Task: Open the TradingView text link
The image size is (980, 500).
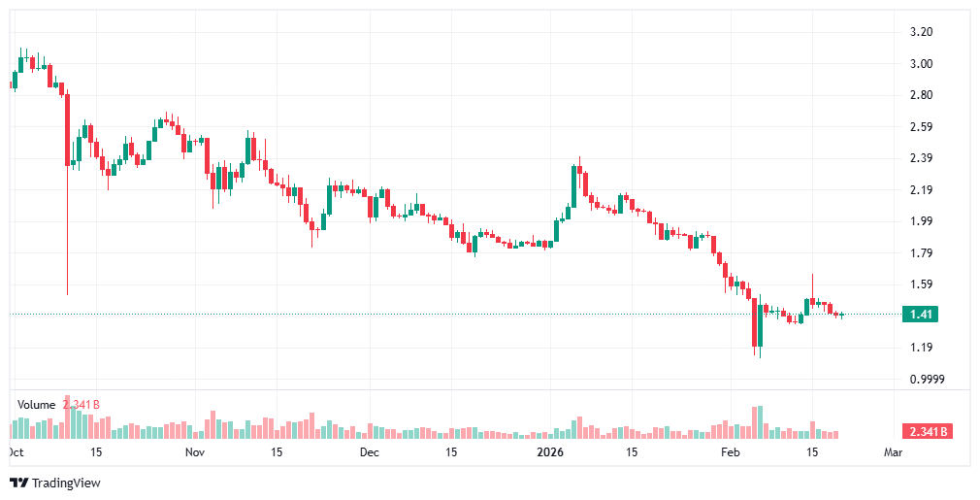Action: coord(66,483)
